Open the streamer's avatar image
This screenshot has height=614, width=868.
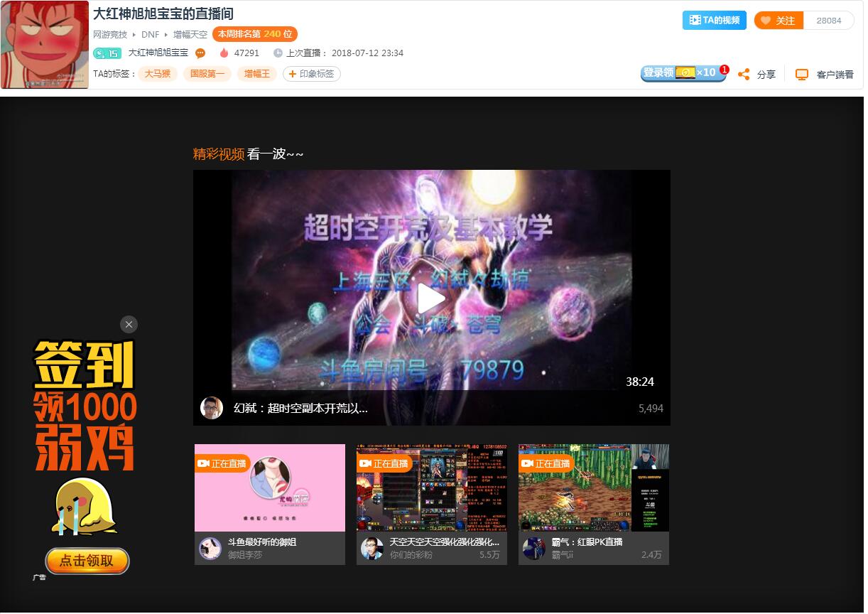coord(45,45)
